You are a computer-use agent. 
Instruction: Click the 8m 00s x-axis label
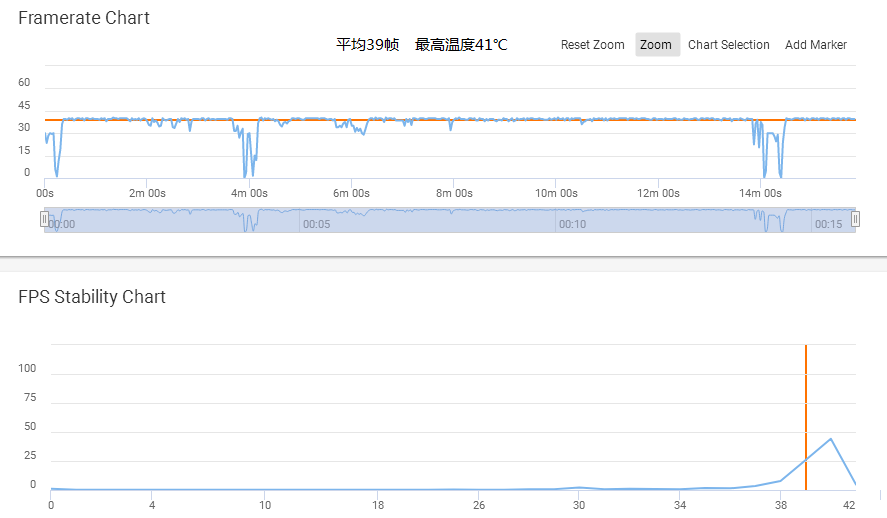click(453, 193)
